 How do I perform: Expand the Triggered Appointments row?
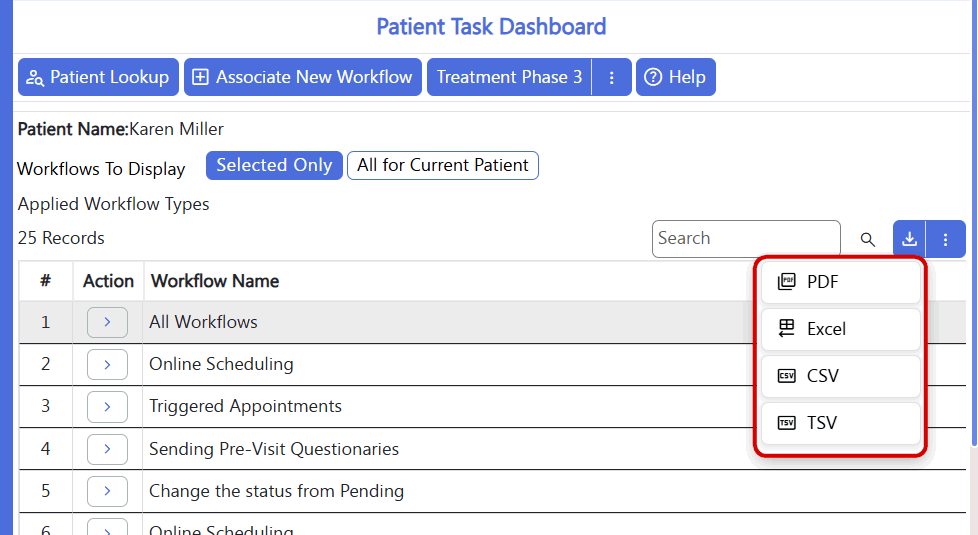(107, 407)
